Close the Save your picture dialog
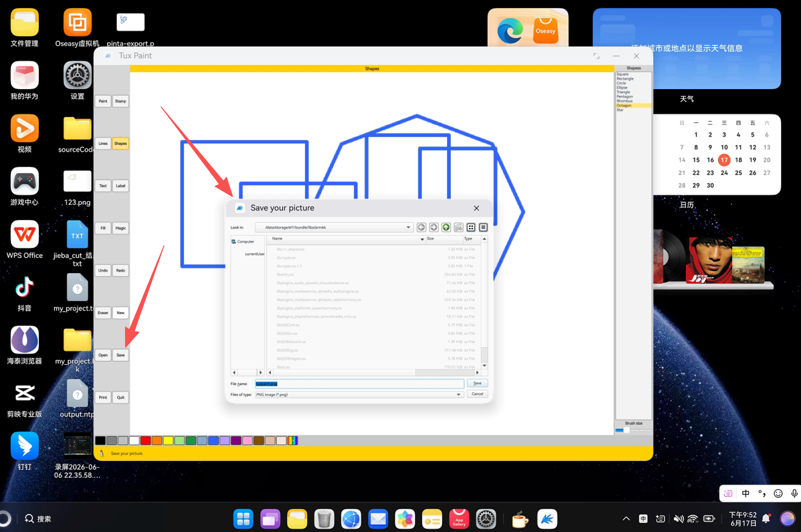801x532 pixels. coord(476,208)
